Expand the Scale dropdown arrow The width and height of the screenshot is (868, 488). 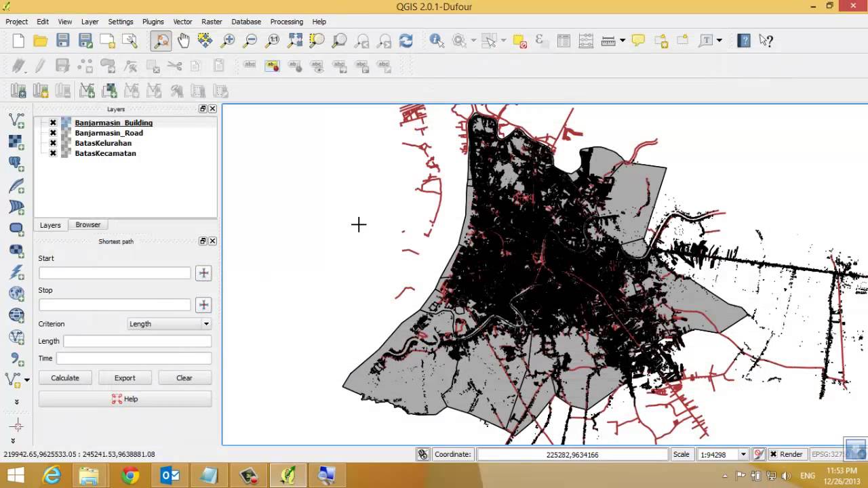click(743, 455)
